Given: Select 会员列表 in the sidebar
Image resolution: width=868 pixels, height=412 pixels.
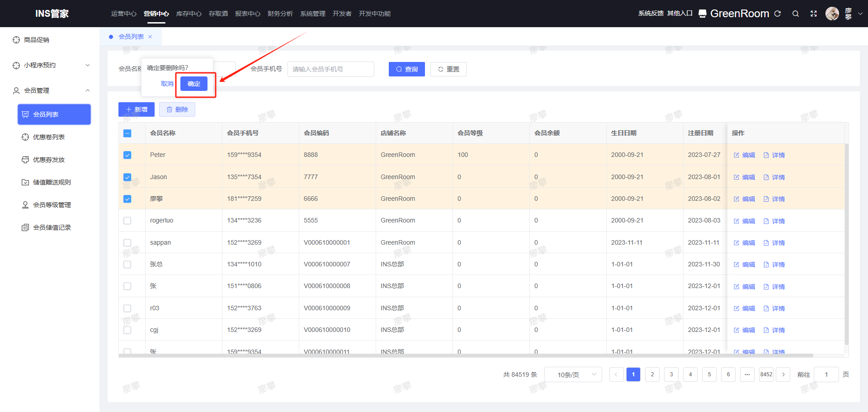Looking at the screenshot, I should tap(54, 114).
